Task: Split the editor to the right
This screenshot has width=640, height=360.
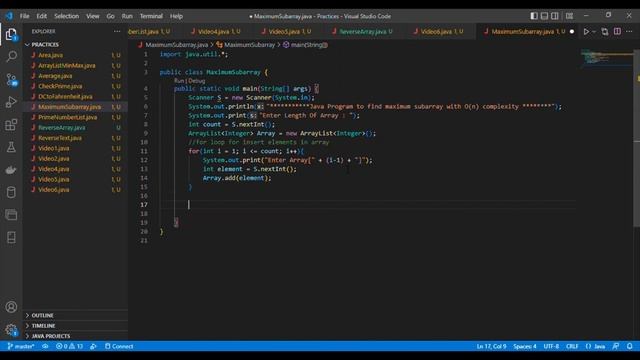Action: [617, 31]
